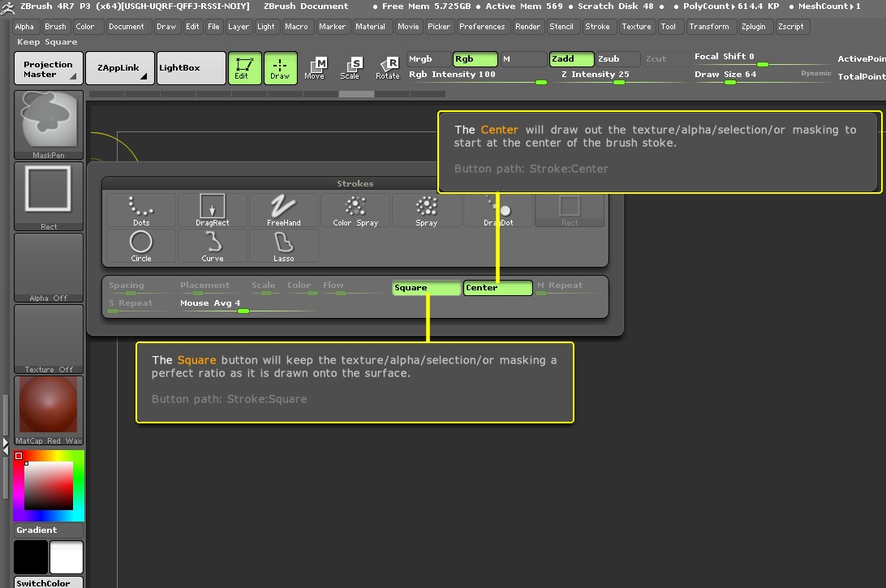Open the Alpha menu

[24, 27]
